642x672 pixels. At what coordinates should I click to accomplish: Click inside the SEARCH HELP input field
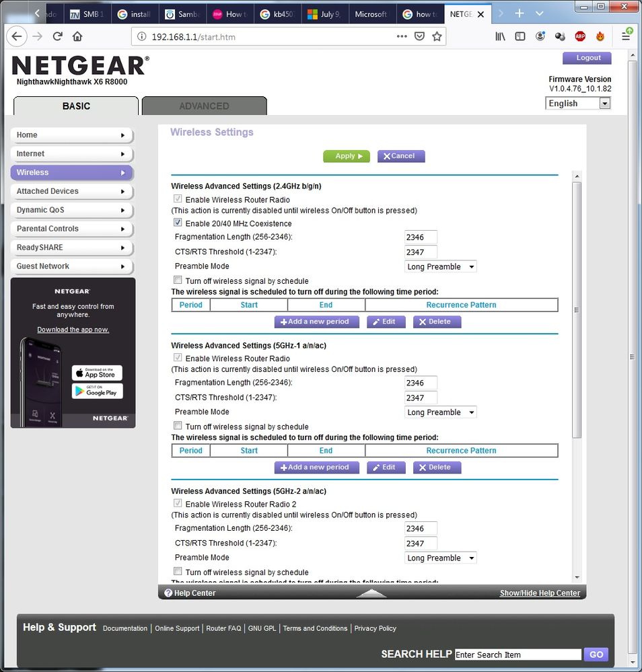518,654
